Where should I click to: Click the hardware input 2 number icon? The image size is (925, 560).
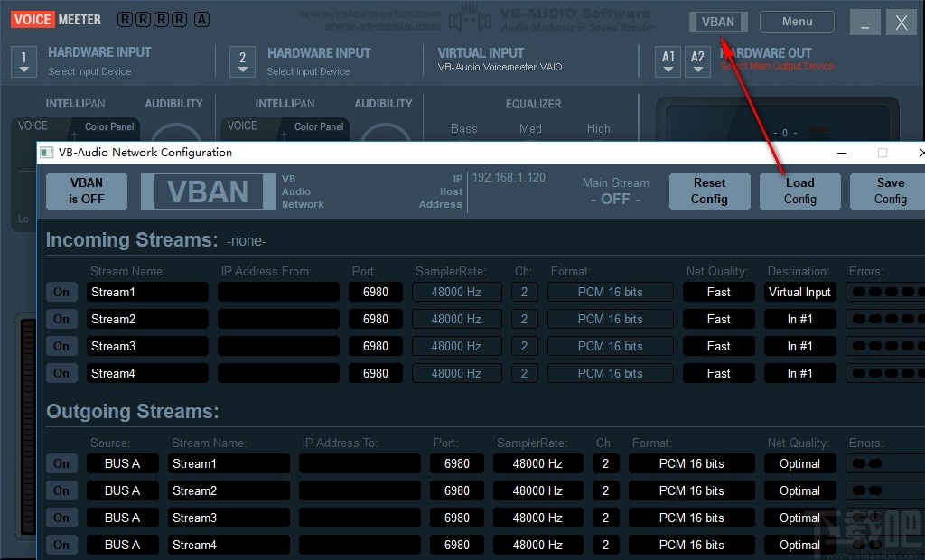[x=242, y=61]
